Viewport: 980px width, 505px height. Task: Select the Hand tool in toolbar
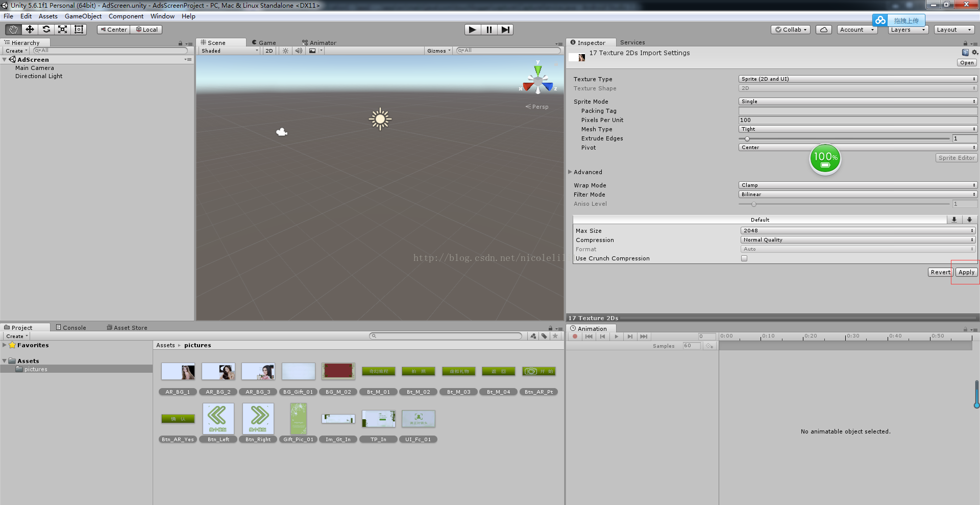click(x=13, y=30)
